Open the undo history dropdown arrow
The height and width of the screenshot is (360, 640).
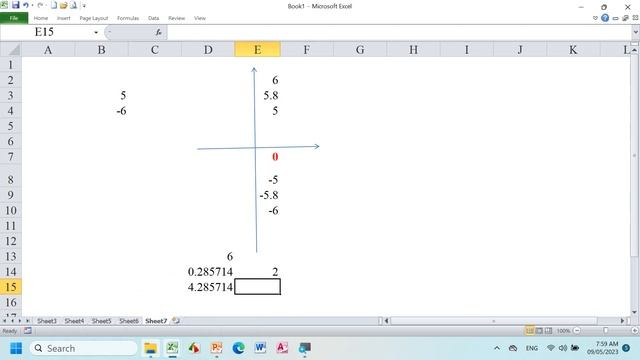(32, 6)
